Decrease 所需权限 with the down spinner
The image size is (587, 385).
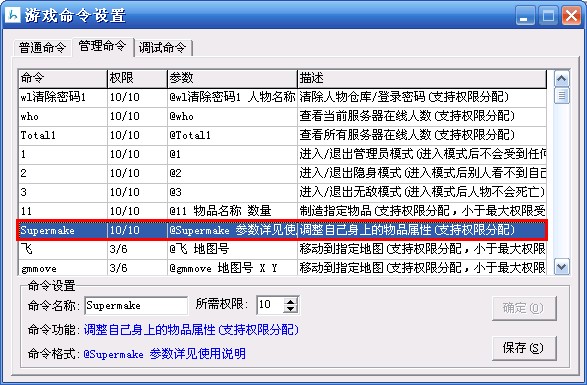pyautogui.click(x=291, y=309)
